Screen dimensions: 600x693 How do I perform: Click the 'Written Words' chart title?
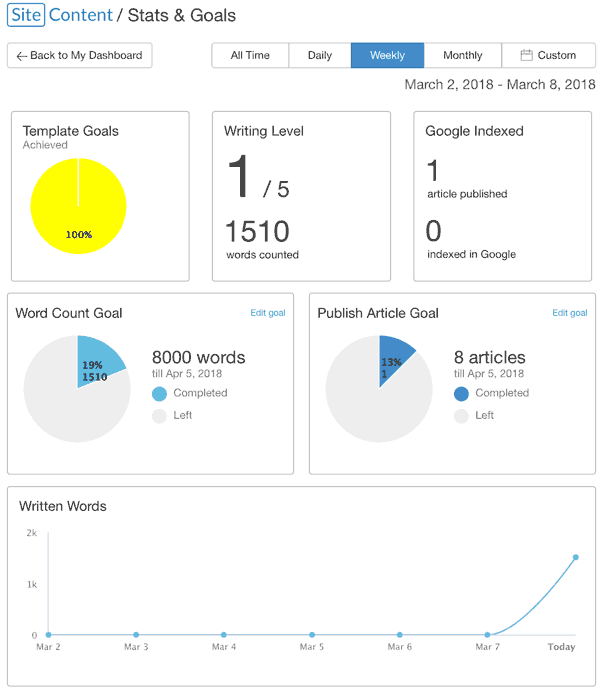[63, 506]
